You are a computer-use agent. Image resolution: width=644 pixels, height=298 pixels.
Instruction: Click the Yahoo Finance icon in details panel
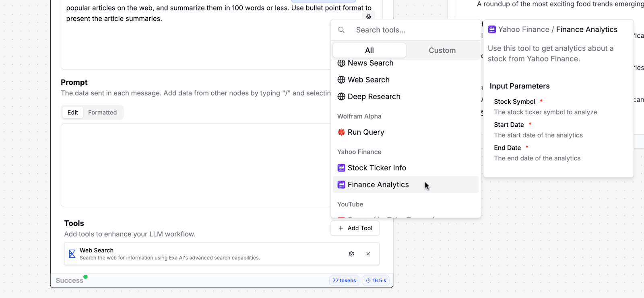click(492, 29)
